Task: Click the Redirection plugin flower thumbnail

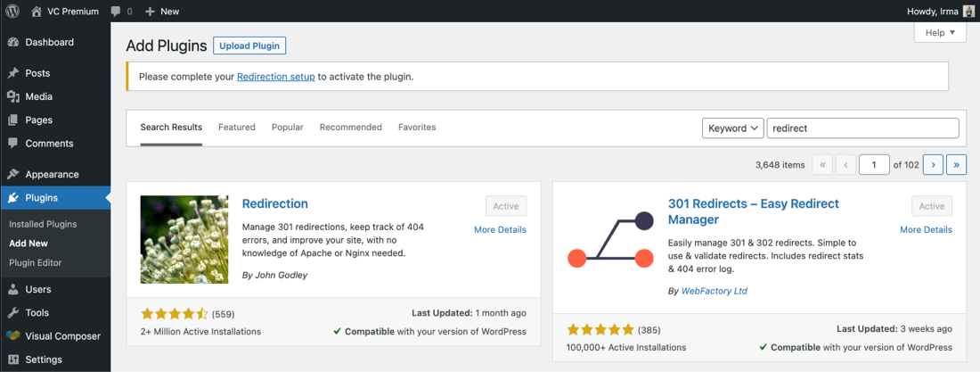Action: 184,239
